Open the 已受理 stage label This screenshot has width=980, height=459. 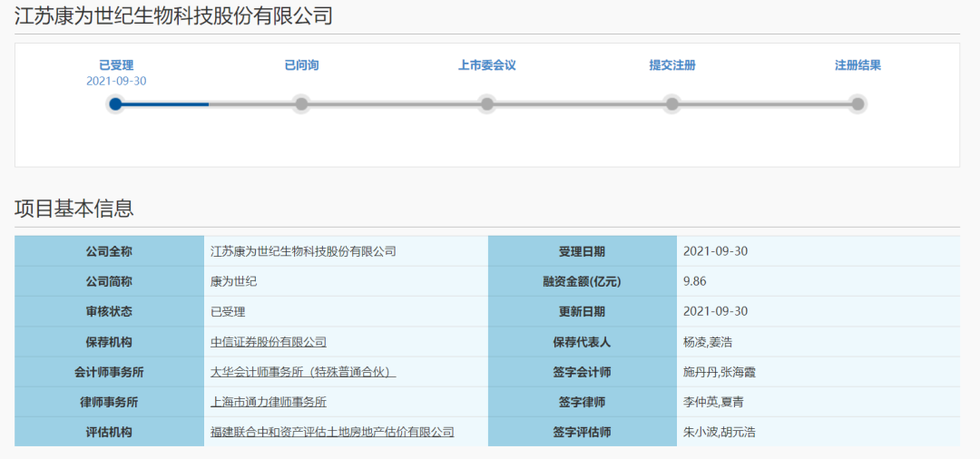[116, 65]
